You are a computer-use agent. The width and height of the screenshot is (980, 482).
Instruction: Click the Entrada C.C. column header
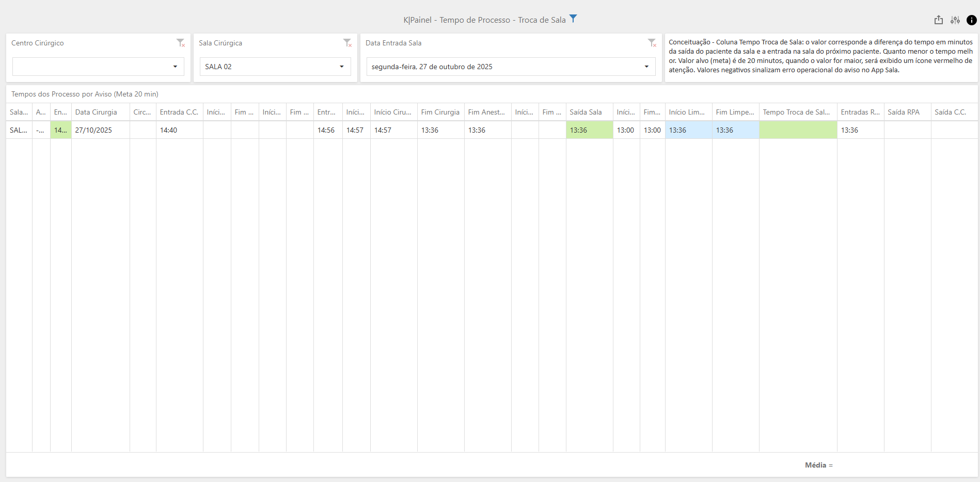[x=179, y=112]
